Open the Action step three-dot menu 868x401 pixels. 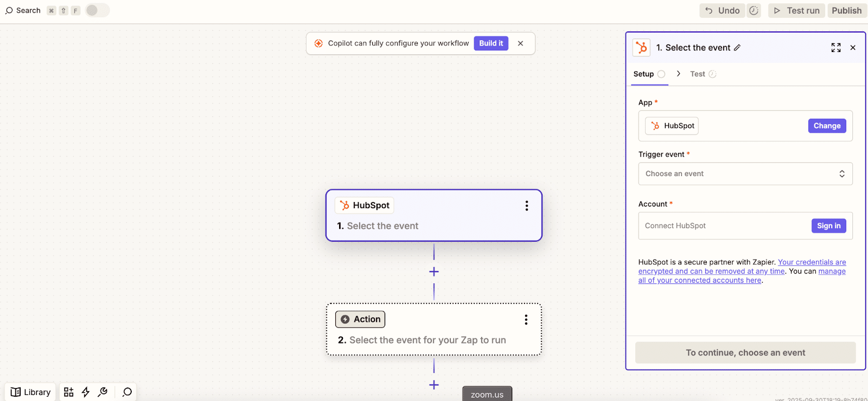pyautogui.click(x=526, y=320)
